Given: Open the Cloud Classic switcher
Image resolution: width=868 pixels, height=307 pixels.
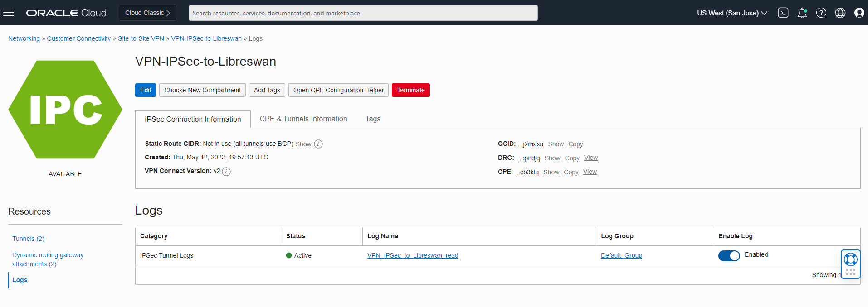Looking at the screenshot, I should coord(147,13).
